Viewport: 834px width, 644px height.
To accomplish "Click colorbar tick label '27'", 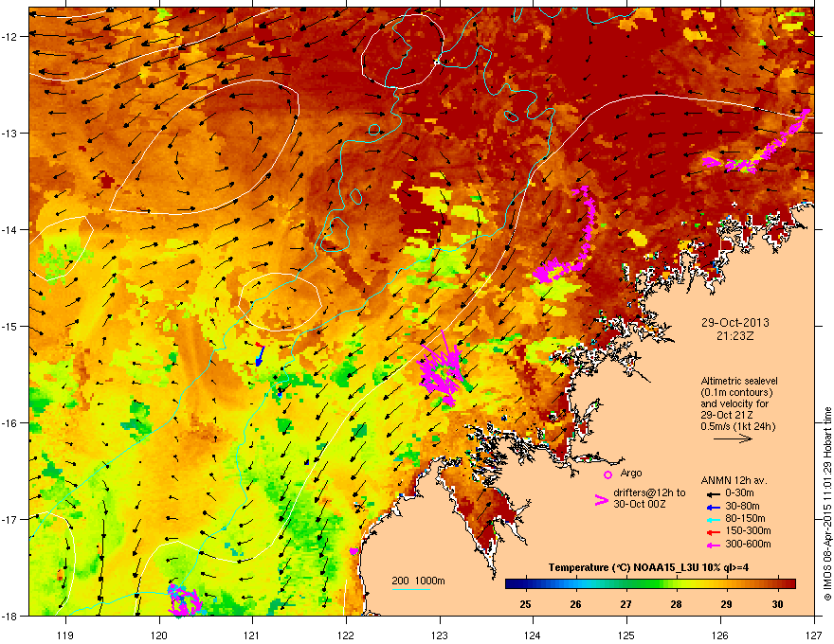I will 626,604.
